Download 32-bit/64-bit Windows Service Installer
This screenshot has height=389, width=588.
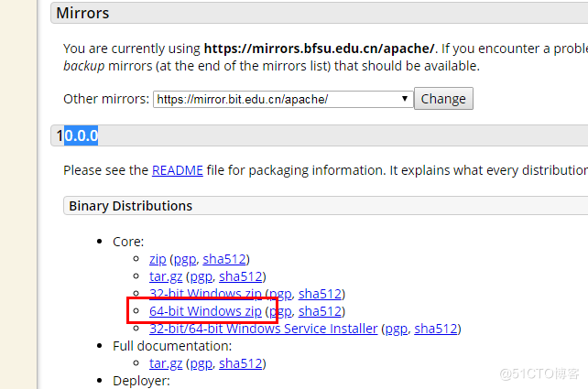tap(263, 329)
